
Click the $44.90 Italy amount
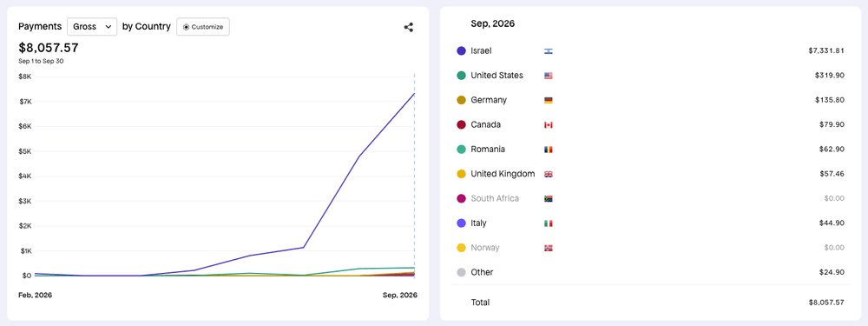coord(832,223)
